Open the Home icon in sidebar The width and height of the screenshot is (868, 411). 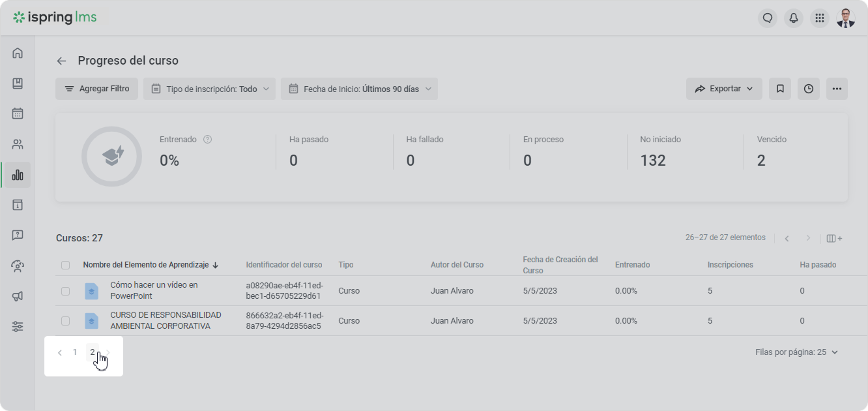18,53
